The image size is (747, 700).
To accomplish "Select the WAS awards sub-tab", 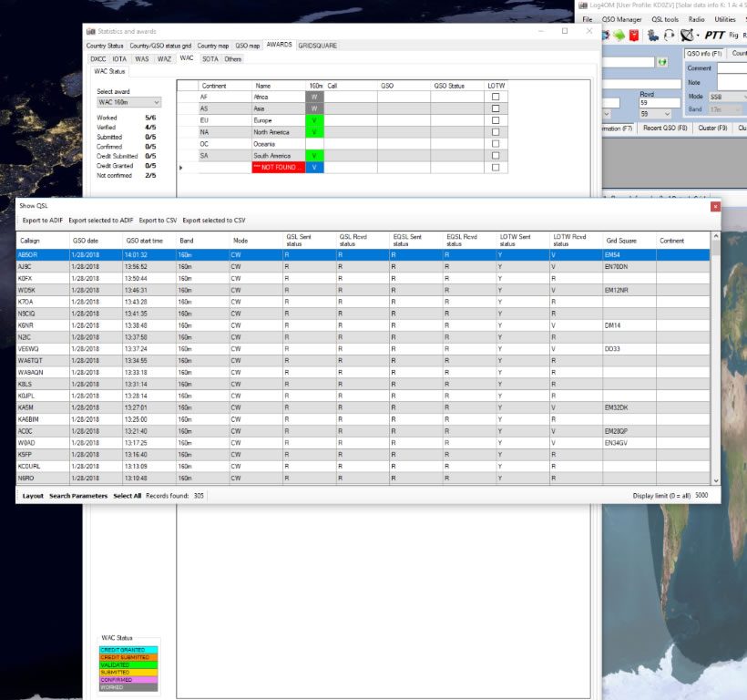I will 142,59.
